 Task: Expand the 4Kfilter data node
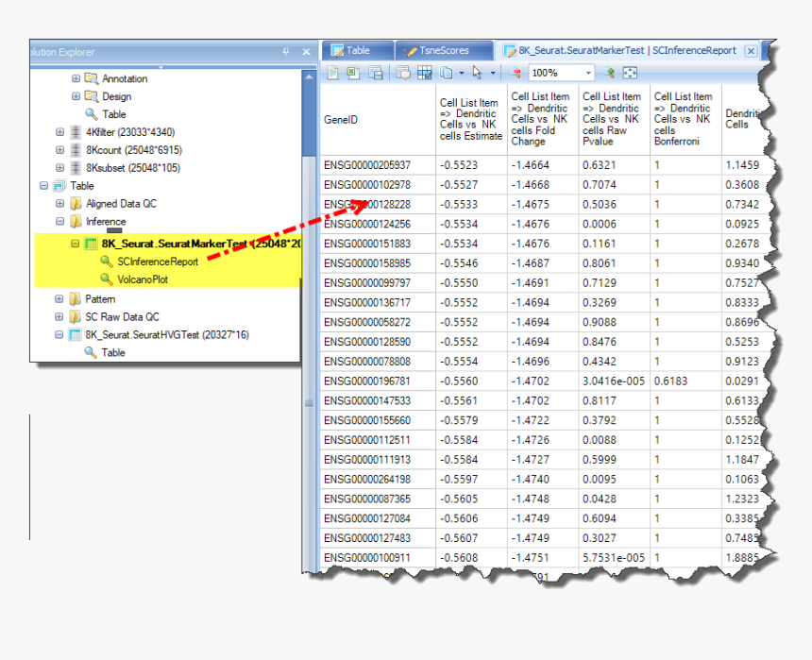click(x=60, y=132)
